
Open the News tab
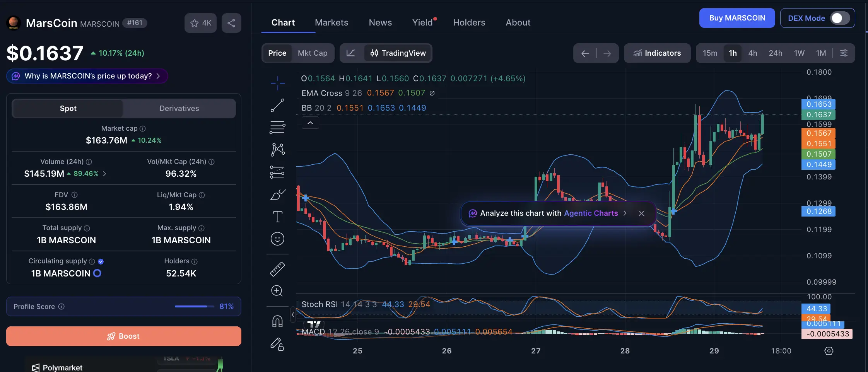380,22
